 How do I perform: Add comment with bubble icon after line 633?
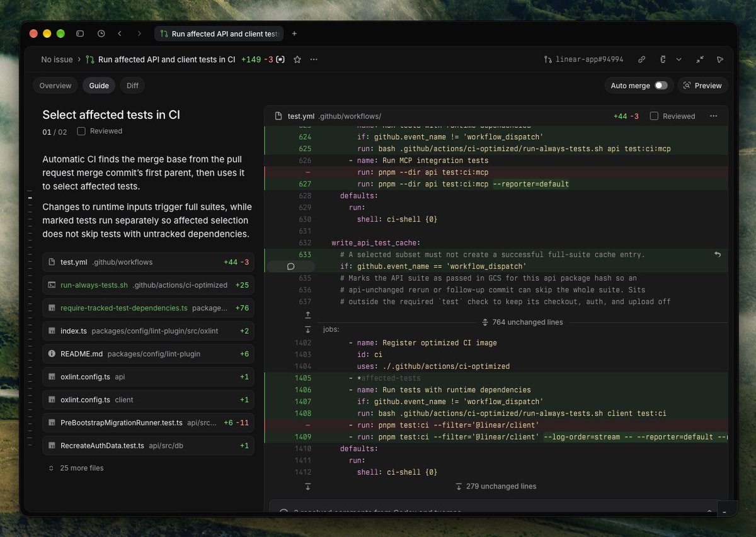coord(290,266)
